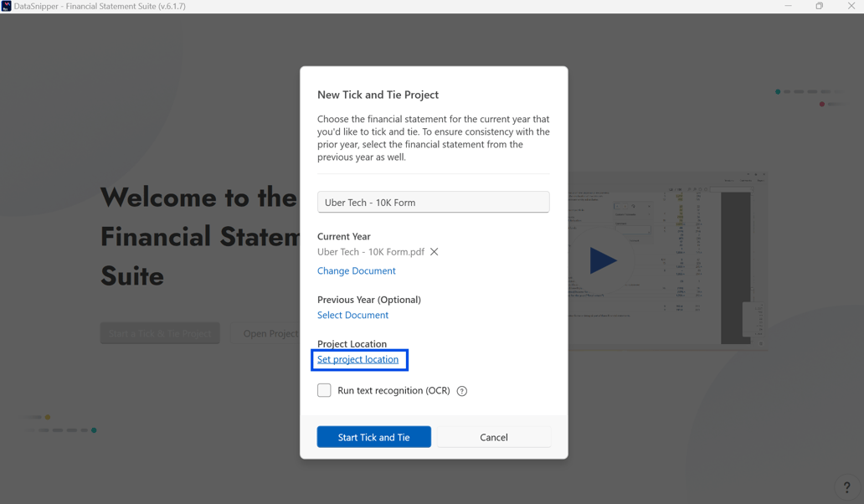Toggle text recognition before starting project

pos(324,390)
